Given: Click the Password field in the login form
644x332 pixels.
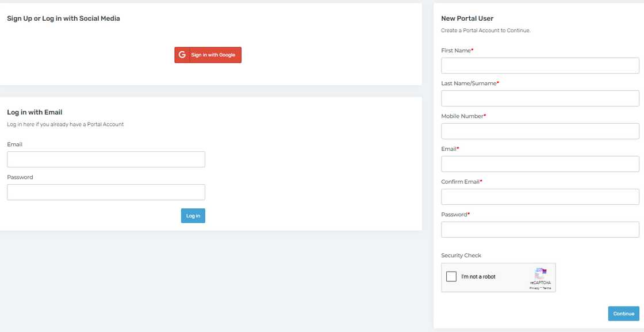Looking at the screenshot, I should click(106, 192).
